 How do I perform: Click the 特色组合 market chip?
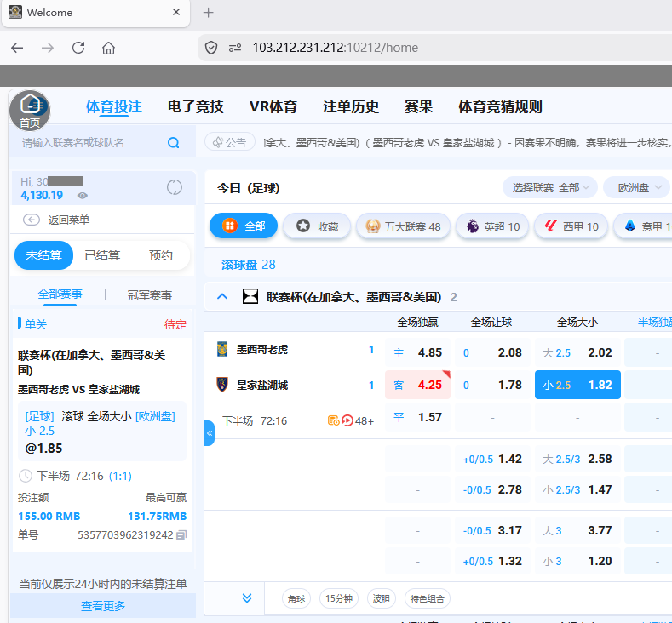point(428,598)
